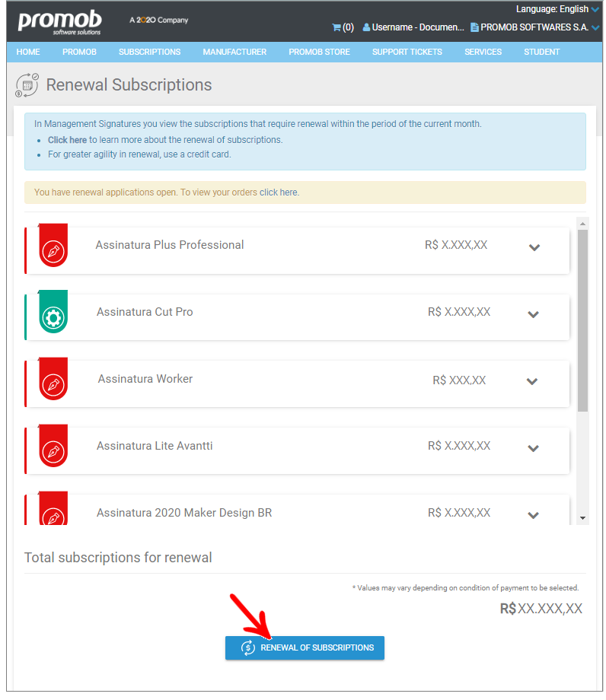The width and height of the screenshot is (606, 700).
Task: Click the 'Assinatura Lite Avantti' title
Action: click(x=155, y=446)
